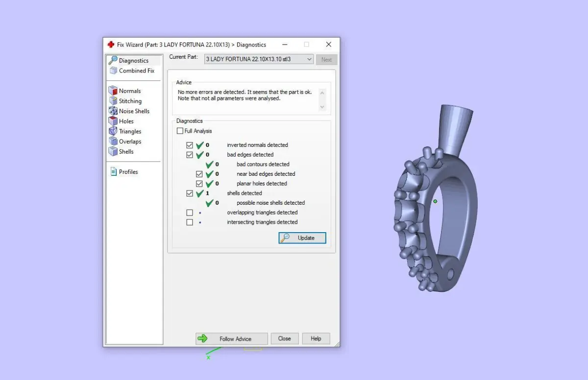The height and width of the screenshot is (380, 588).
Task: Select the Normals fix page
Action: pyautogui.click(x=125, y=91)
